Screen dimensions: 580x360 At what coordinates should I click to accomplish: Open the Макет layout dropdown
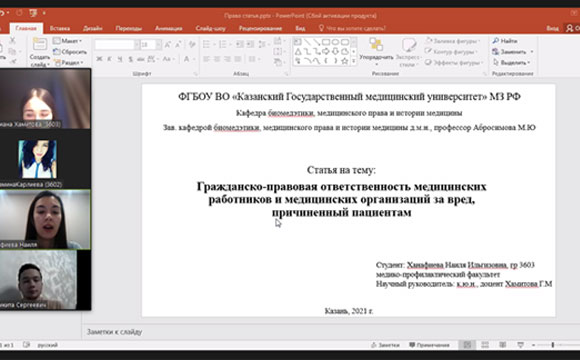pyautogui.click(x=67, y=41)
